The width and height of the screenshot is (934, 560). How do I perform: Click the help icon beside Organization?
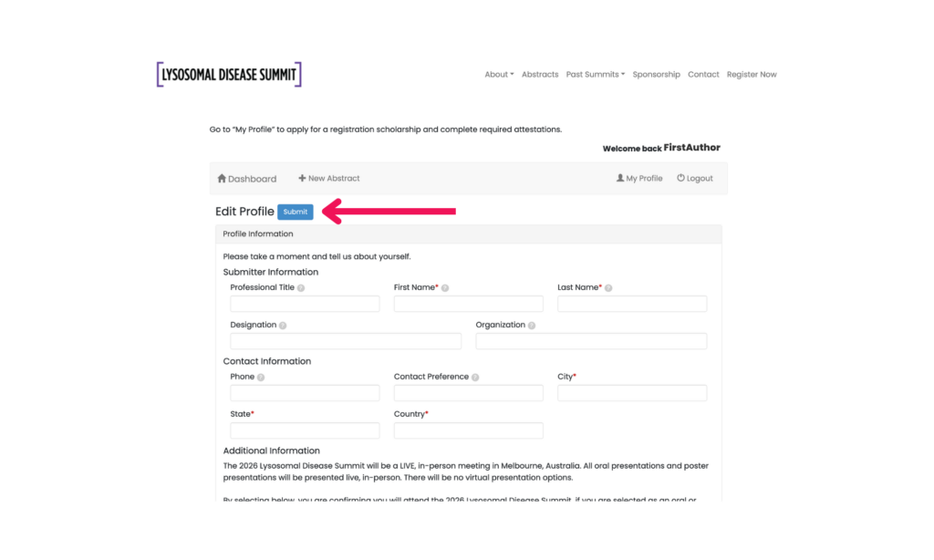coord(532,326)
